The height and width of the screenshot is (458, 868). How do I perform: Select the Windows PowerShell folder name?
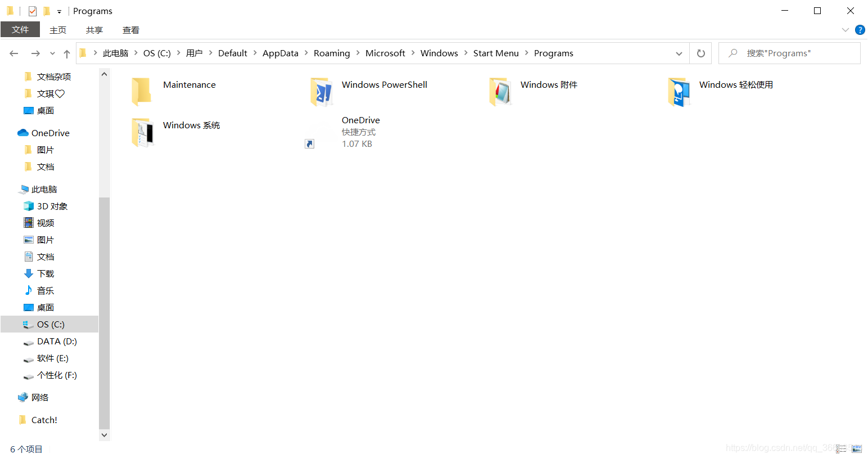385,85
